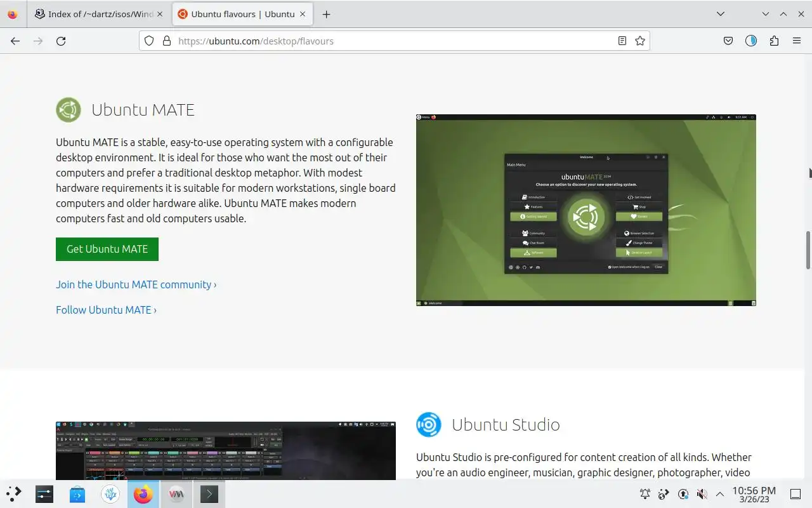The width and height of the screenshot is (812, 508).
Task: Select the Ubuntu flavours tab
Action: (244, 14)
